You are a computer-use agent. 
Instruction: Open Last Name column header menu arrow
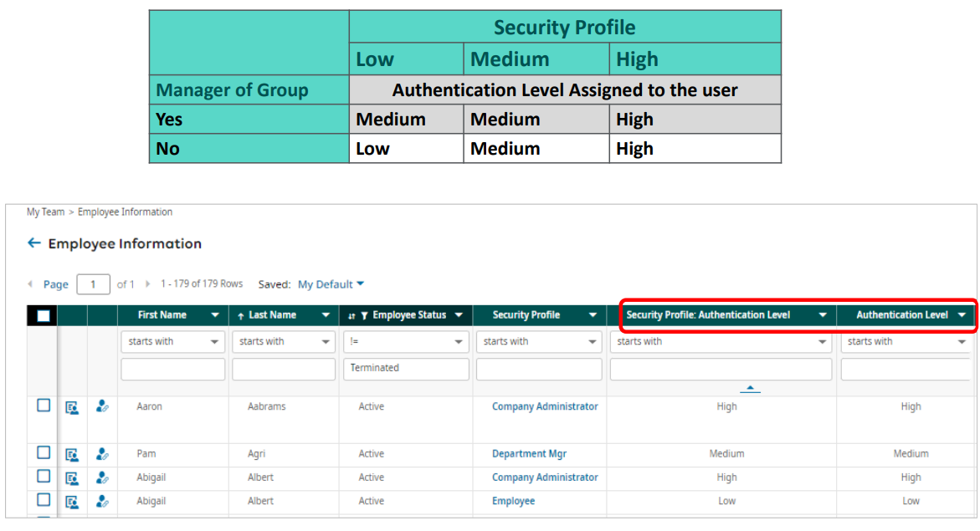326,315
